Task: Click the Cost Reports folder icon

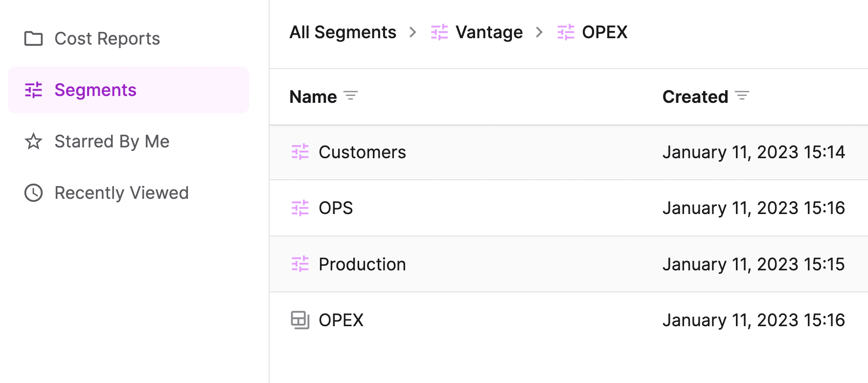Action: click(x=33, y=39)
